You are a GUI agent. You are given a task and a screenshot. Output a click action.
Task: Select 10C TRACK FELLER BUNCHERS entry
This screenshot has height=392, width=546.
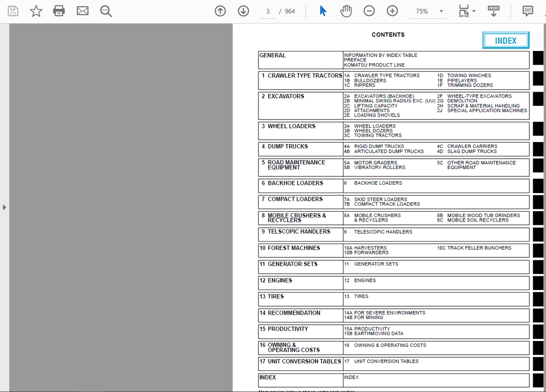[474, 248]
